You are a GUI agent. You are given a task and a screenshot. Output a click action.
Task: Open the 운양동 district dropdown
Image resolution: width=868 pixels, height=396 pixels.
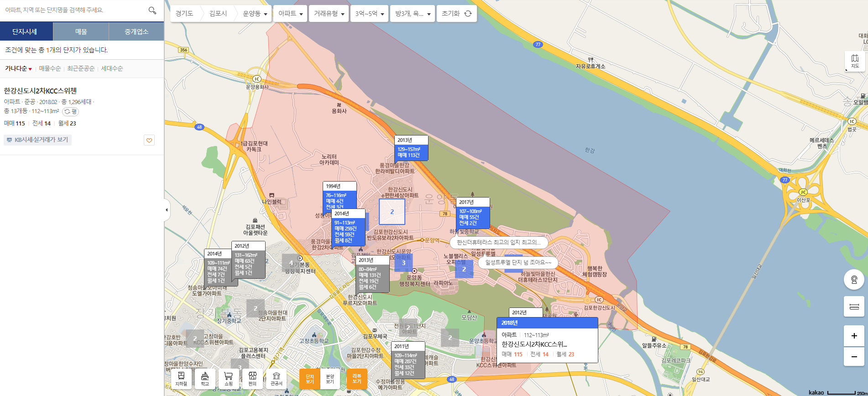(255, 14)
